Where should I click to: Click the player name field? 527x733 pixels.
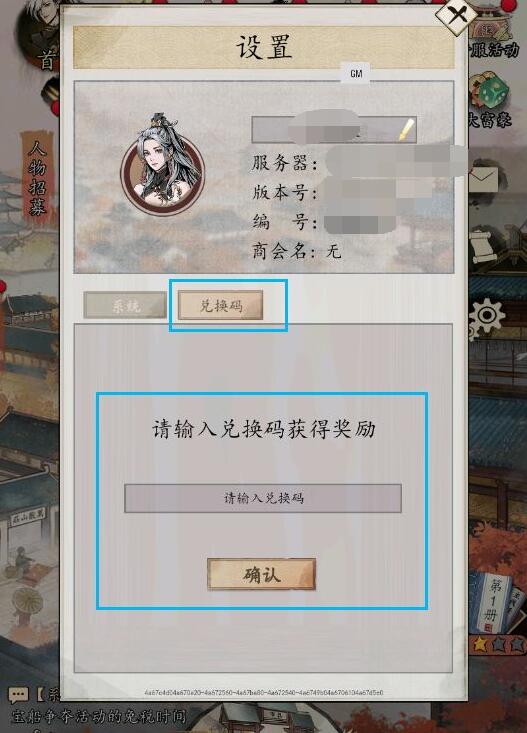[334, 129]
